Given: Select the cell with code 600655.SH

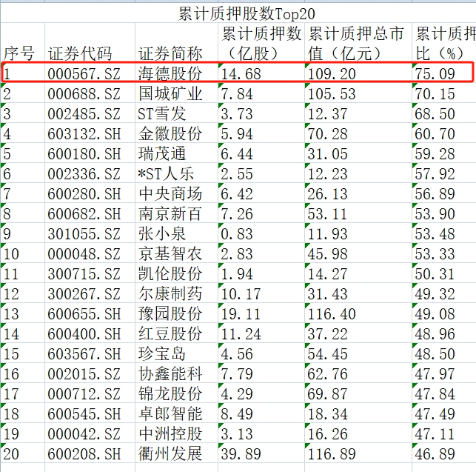Looking at the screenshot, I should tap(90, 313).
